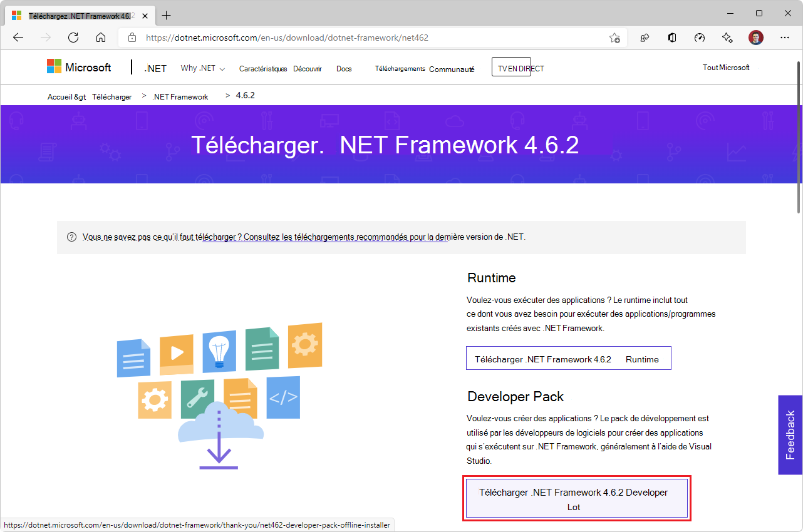Click the collaboration/sharing icon next to address bar

click(x=644, y=38)
